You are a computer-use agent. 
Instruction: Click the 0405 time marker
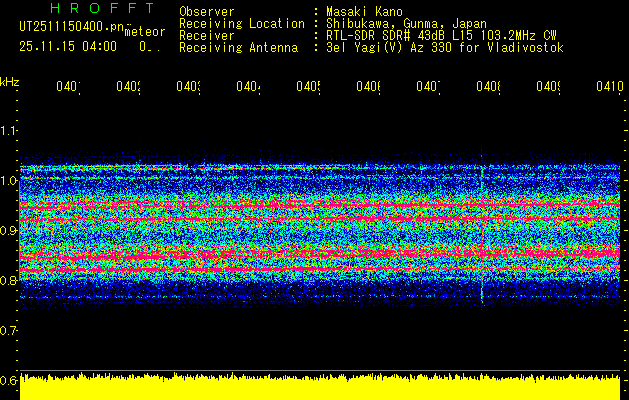[x=308, y=86]
